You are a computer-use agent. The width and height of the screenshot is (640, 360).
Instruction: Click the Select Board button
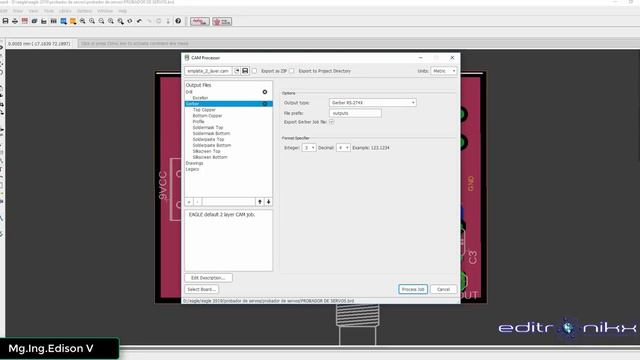pos(201,289)
